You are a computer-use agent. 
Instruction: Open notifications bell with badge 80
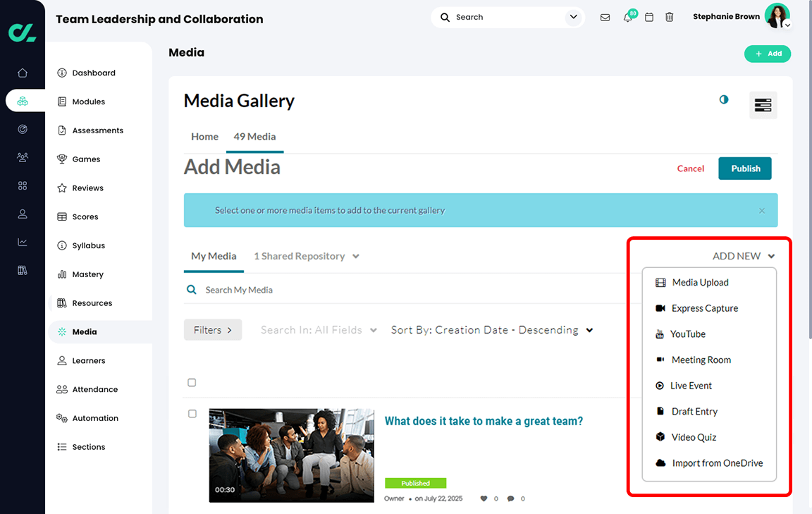tap(627, 18)
